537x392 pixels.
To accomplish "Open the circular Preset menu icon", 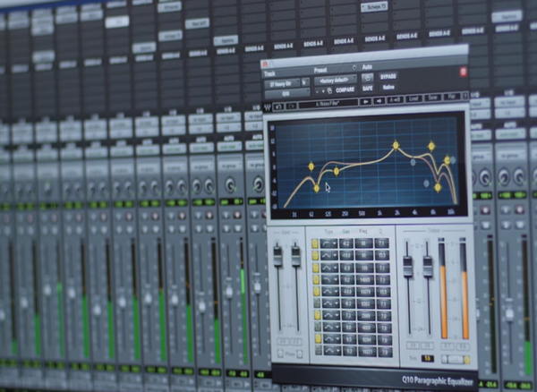I will point(354,67).
